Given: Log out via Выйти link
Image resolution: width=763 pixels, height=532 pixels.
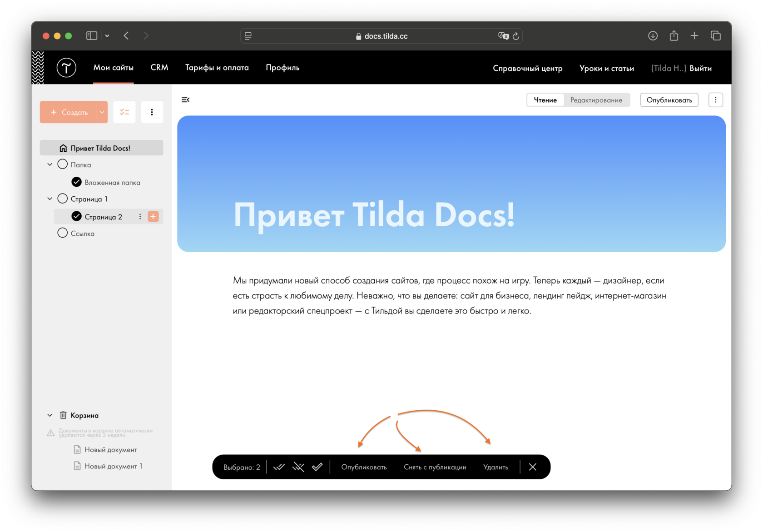Looking at the screenshot, I should [x=701, y=68].
